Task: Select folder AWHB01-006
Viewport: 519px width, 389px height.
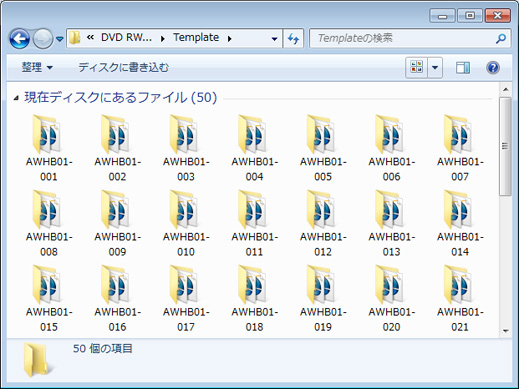Action: click(391, 148)
